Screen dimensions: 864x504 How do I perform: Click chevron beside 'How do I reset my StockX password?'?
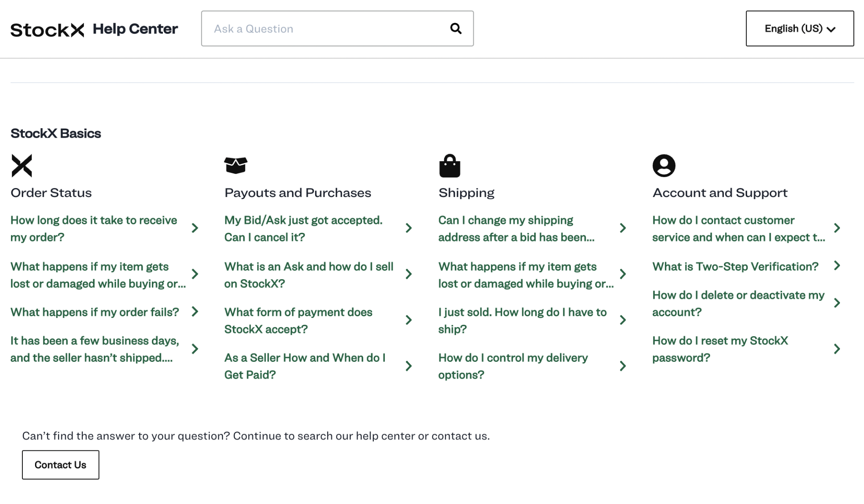pyautogui.click(x=837, y=349)
